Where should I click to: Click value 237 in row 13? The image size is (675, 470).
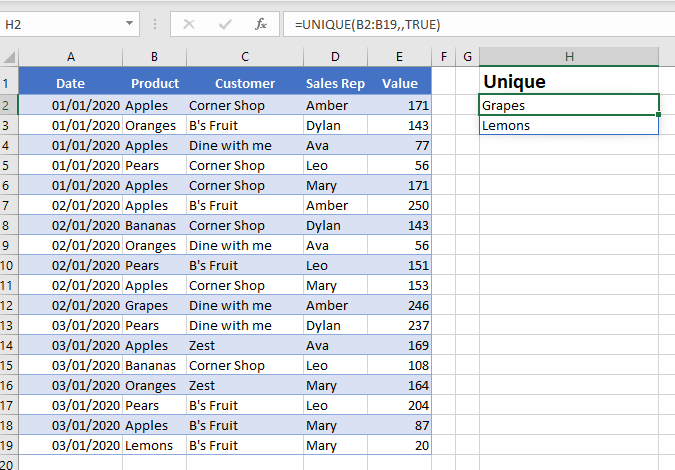tap(399, 325)
